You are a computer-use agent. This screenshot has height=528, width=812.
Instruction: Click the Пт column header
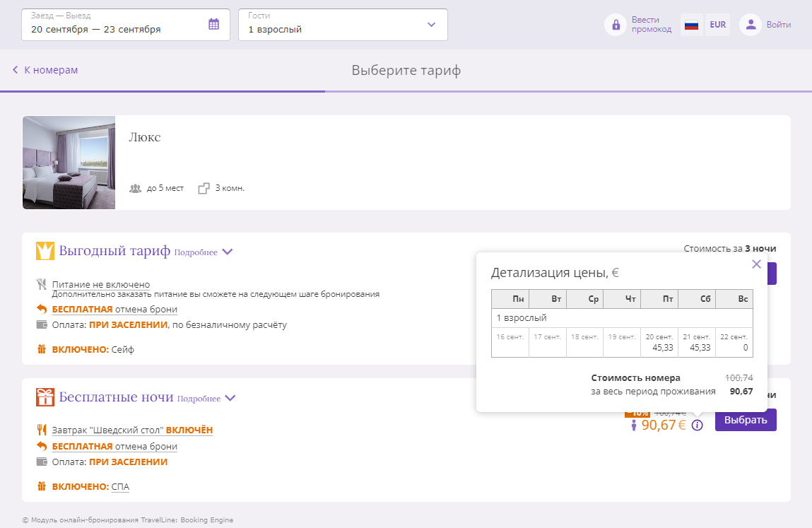point(659,299)
